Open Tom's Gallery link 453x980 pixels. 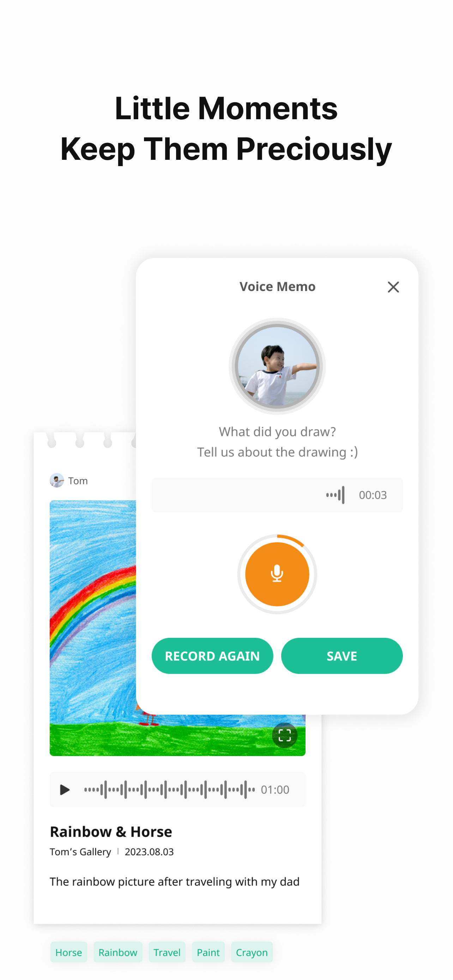click(80, 852)
